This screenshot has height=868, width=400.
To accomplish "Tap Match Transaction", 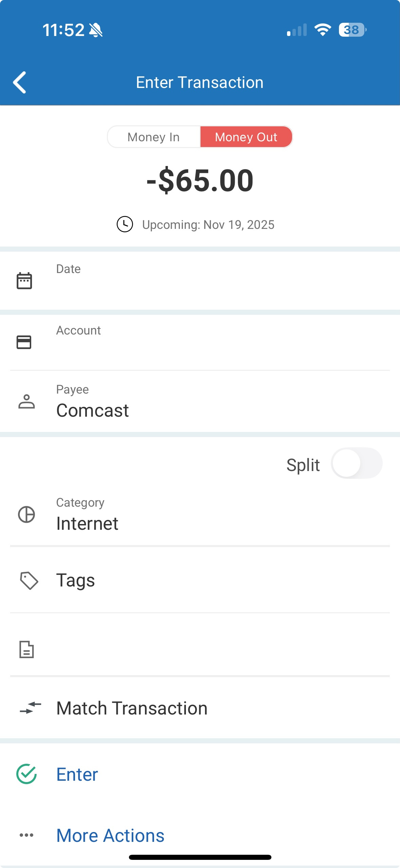I will click(132, 708).
